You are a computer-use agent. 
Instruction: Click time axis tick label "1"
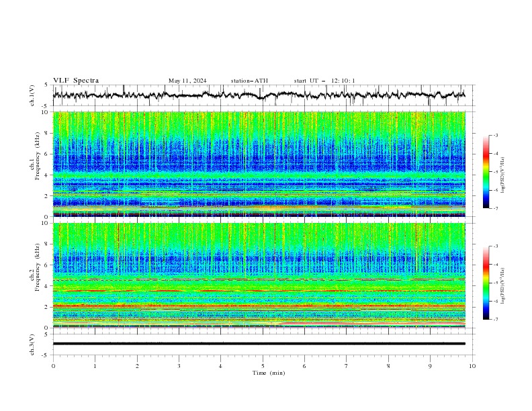(x=95, y=366)
